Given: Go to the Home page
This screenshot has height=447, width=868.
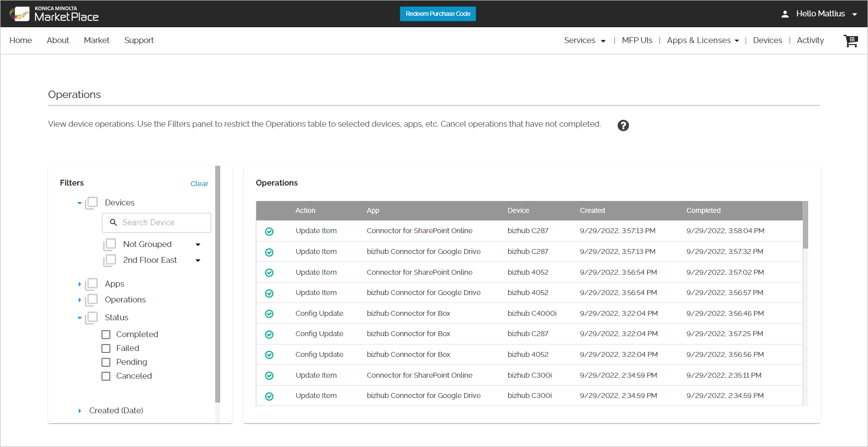Looking at the screenshot, I should click(x=21, y=41).
